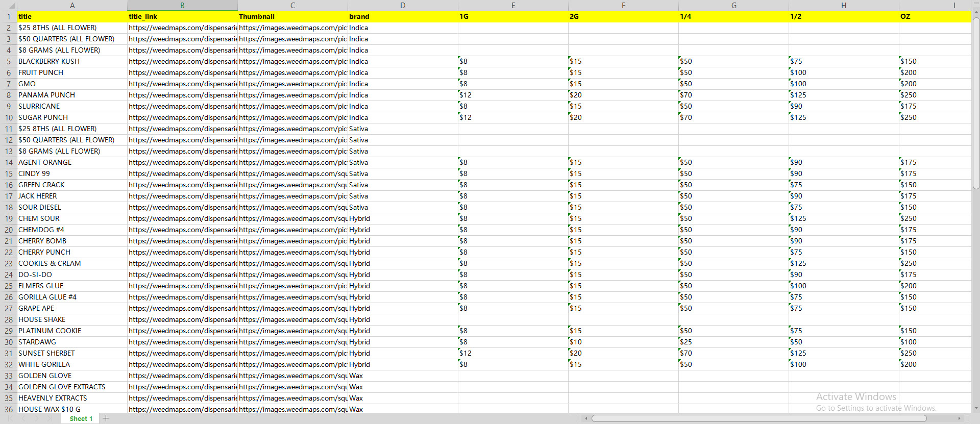Select STARDAWG 2G price $10
This screenshot has height=424, width=980.
click(623, 342)
